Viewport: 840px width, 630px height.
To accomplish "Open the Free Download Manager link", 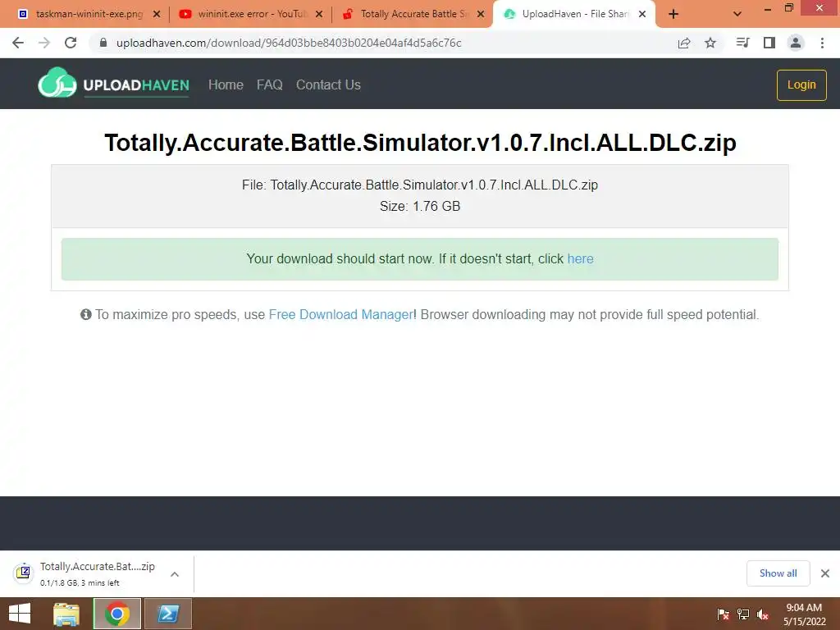I will [x=340, y=314].
